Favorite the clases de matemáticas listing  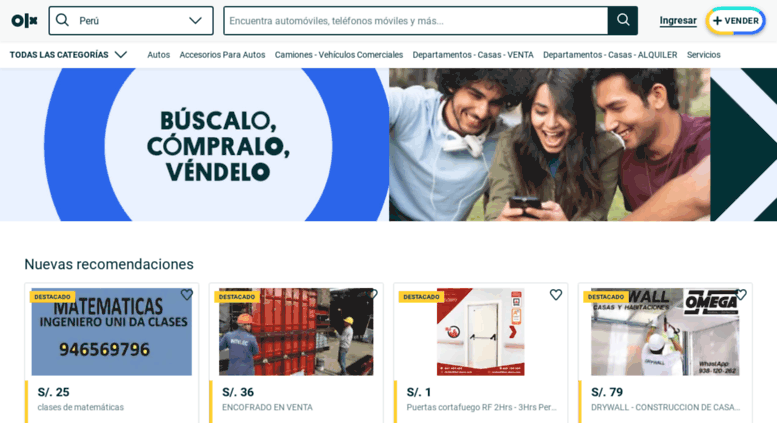(187, 295)
